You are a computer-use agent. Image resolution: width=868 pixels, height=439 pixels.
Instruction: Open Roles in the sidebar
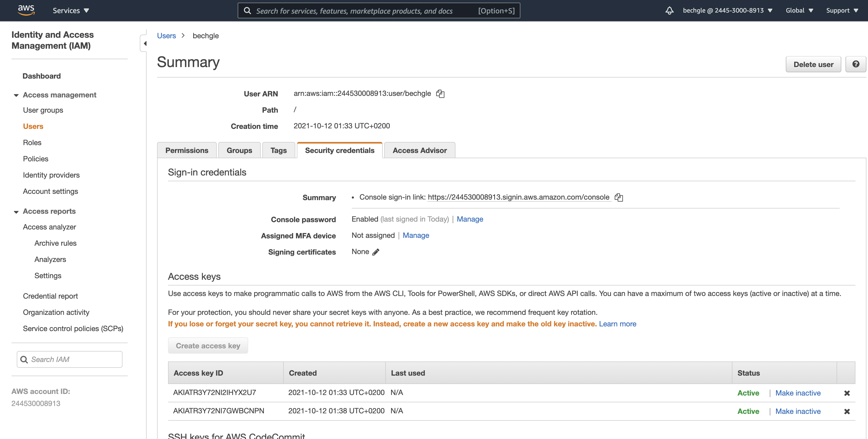coord(32,142)
